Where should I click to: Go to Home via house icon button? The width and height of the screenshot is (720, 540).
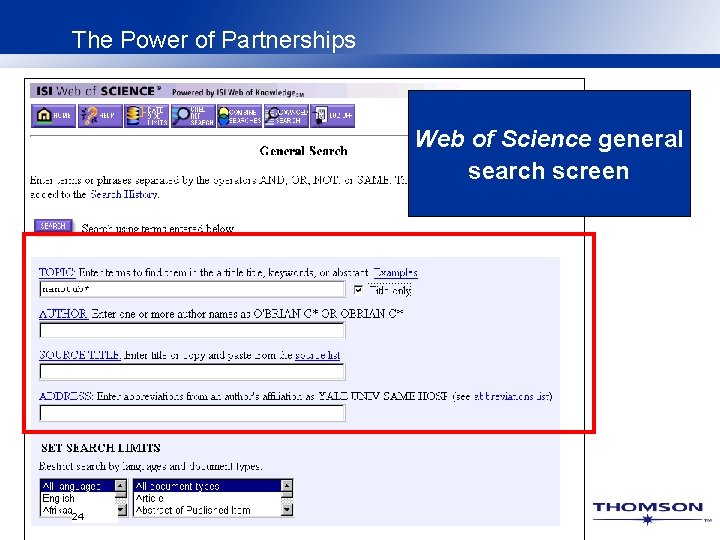(x=53, y=116)
